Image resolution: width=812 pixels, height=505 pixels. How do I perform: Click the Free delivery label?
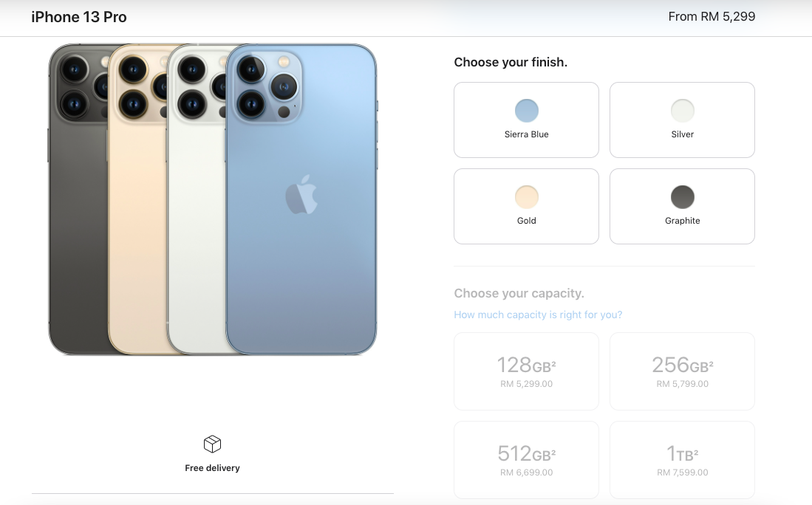[x=212, y=468]
